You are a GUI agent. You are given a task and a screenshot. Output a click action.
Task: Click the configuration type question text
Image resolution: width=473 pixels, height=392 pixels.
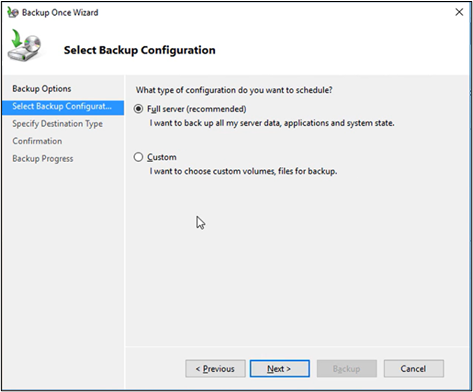[x=234, y=90]
